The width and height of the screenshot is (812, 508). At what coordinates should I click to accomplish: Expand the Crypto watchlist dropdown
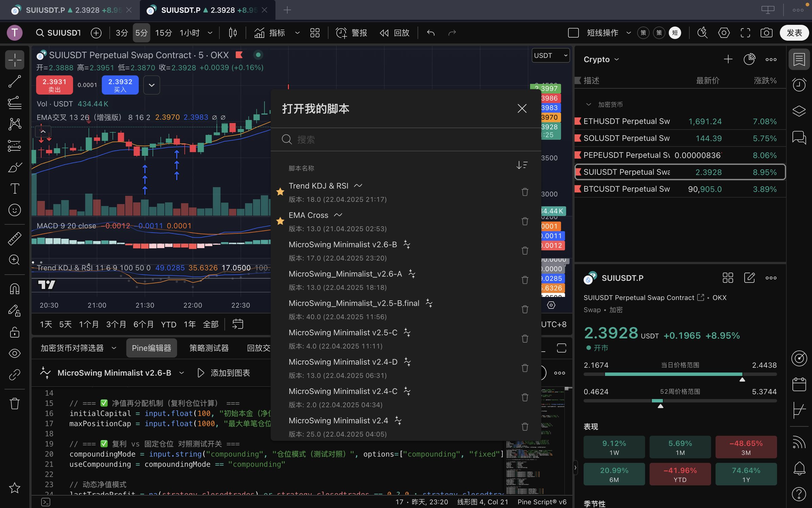(x=601, y=59)
